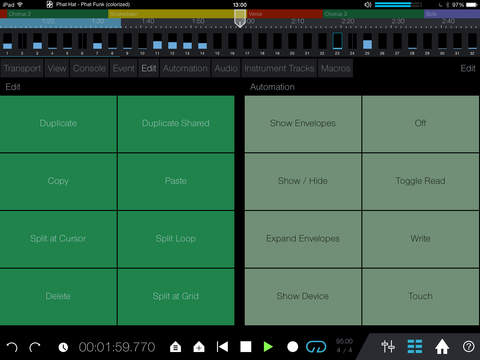Click the Duplicate Shared button
Screen dimensions: 480x360
click(176, 124)
